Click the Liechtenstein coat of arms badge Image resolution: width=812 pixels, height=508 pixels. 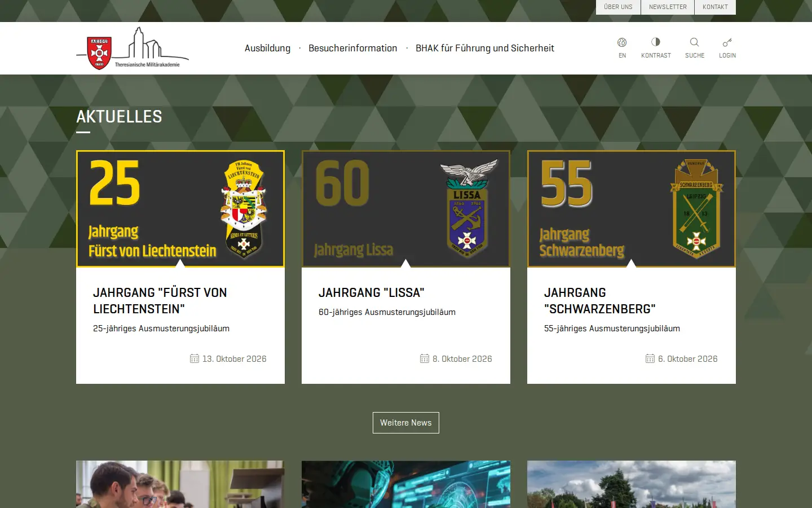coord(244,209)
